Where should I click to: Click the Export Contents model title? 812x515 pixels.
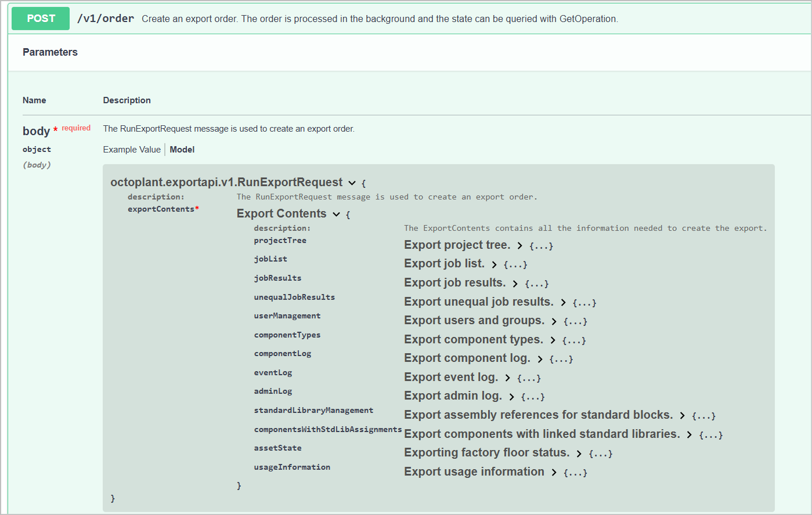pyautogui.click(x=282, y=213)
